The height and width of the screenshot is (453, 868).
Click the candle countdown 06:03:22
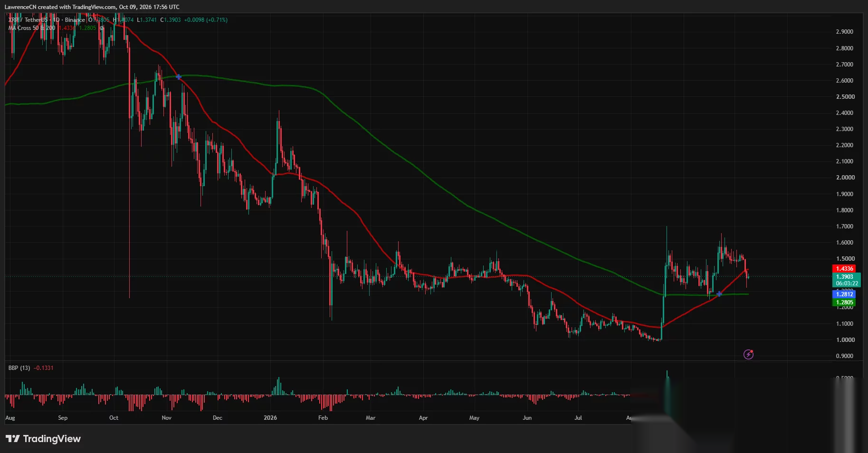click(x=847, y=283)
